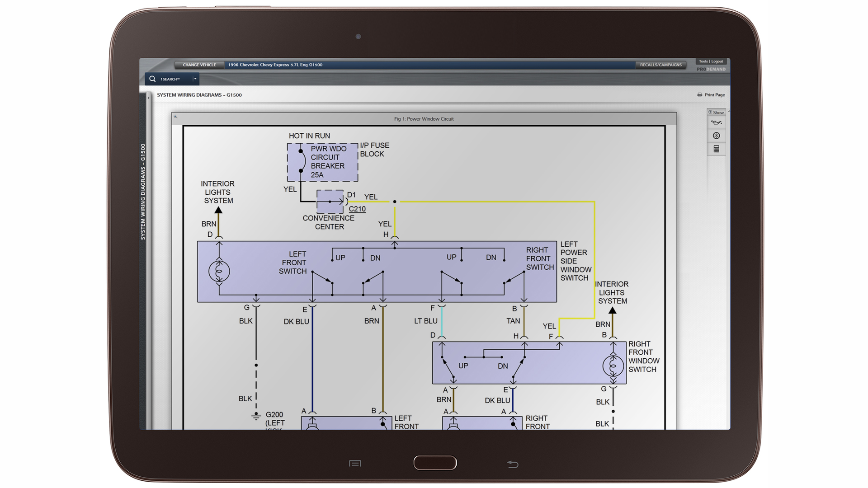868x488 pixels.
Task: Open RECALLS/CAMPAIGNS
Action: 661,65
